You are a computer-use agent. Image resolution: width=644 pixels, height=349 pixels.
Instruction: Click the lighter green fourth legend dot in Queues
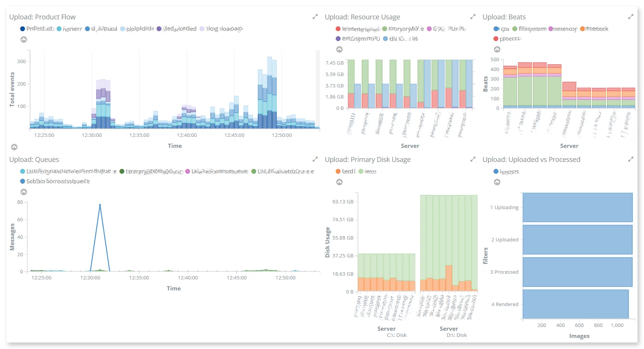click(253, 171)
